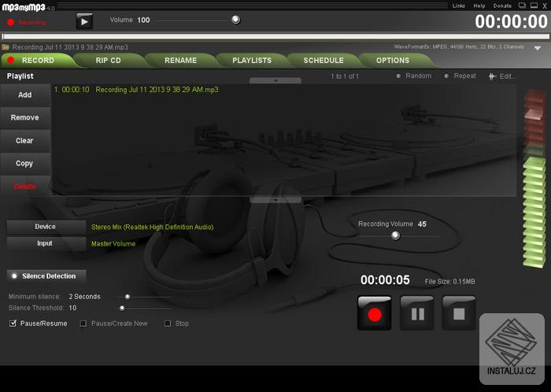This screenshot has width=551, height=392.
Task: Click the Master Volume input text
Action: click(x=113, y=244)
